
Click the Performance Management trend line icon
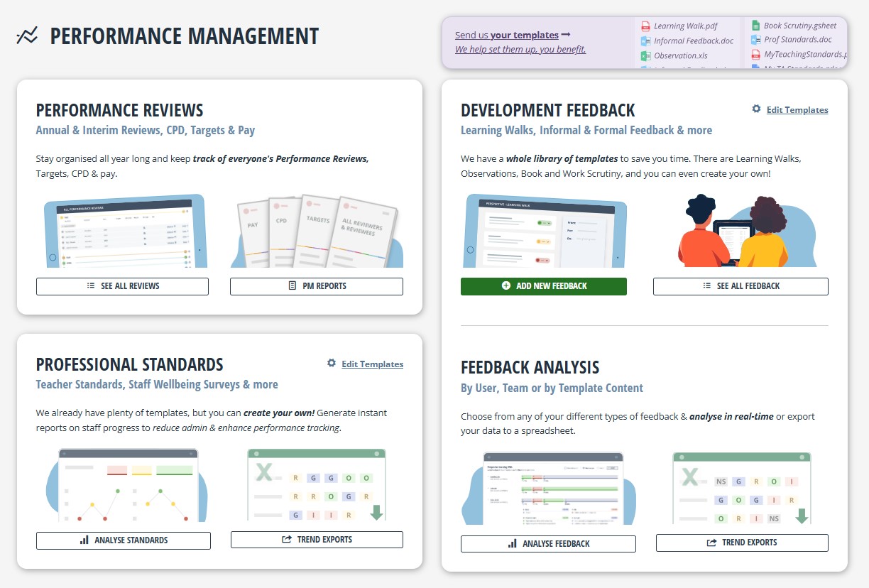click(27, 36)
